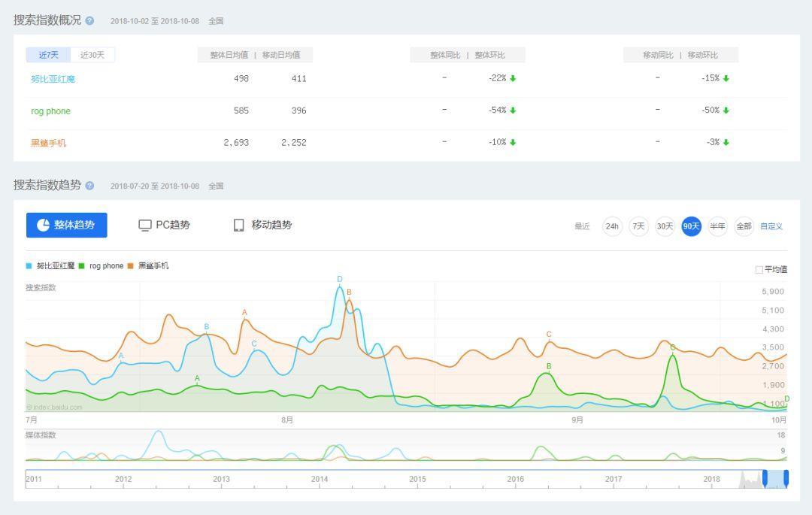Toggle rog phone green legend series

[x=82, y=266]
